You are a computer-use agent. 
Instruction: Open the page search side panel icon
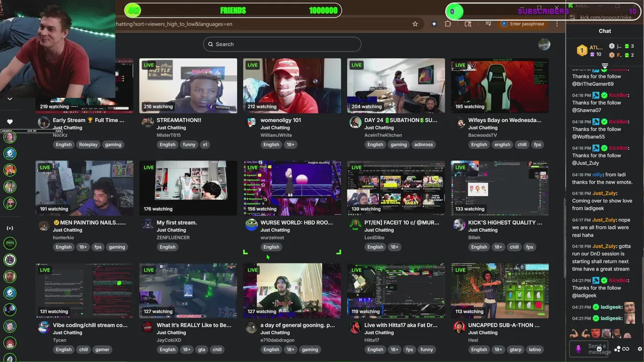pos(468,24)
